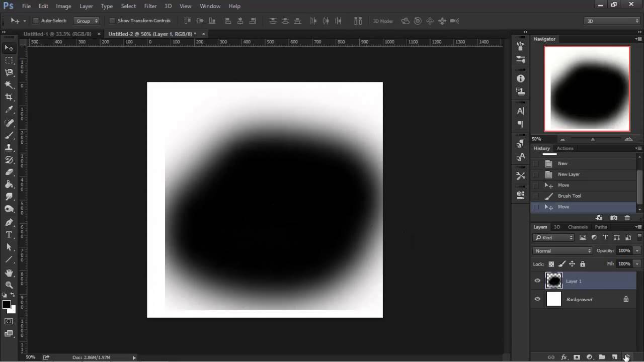Select the Move tool in the toolbox
The width and height of the screenshot is (644, 362).
click(9, 48)
